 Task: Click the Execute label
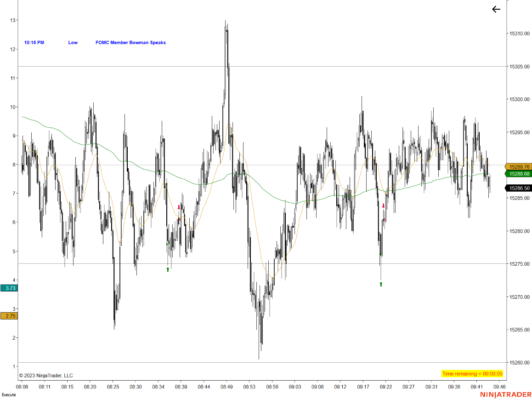pos(9,394)
